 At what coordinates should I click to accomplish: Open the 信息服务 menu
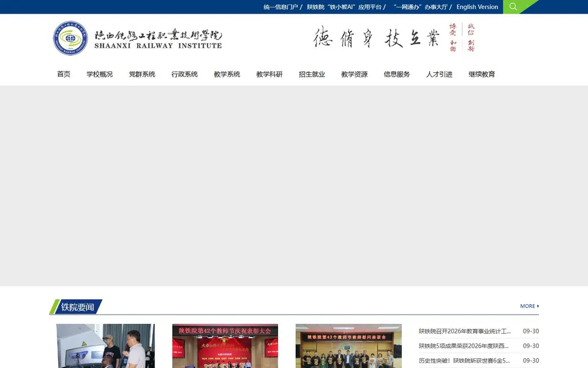(x=396, y=74)
